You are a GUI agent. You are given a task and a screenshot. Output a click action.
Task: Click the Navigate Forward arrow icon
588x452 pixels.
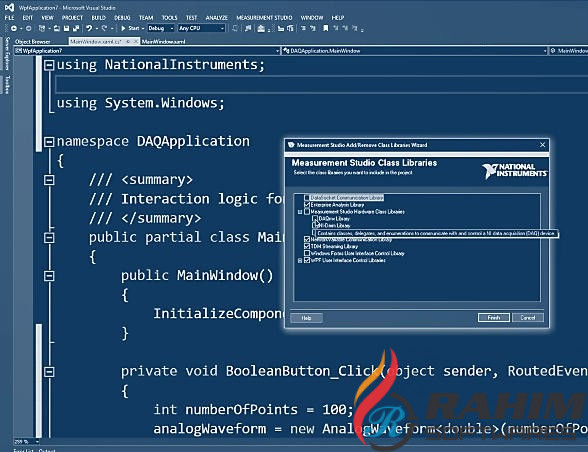click(28, 28)
